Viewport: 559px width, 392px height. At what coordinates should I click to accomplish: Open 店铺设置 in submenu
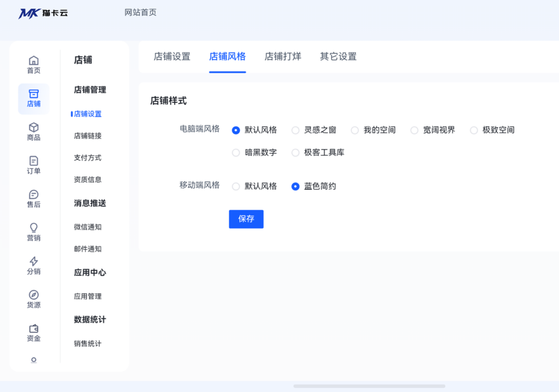point(88,114)
